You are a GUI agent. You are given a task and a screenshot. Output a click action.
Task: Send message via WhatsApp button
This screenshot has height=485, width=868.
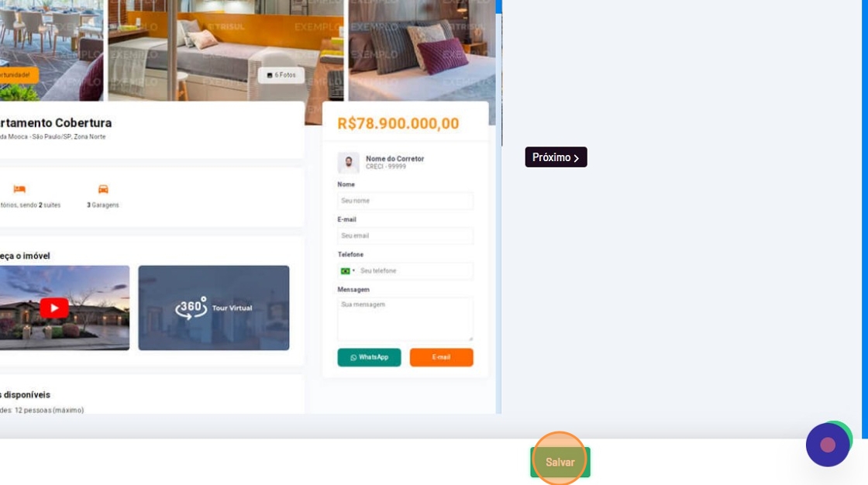pos(369,358)
